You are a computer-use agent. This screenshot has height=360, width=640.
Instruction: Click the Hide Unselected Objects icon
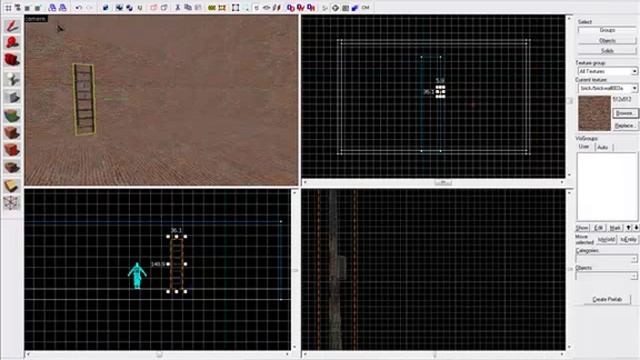pos(164,7)
